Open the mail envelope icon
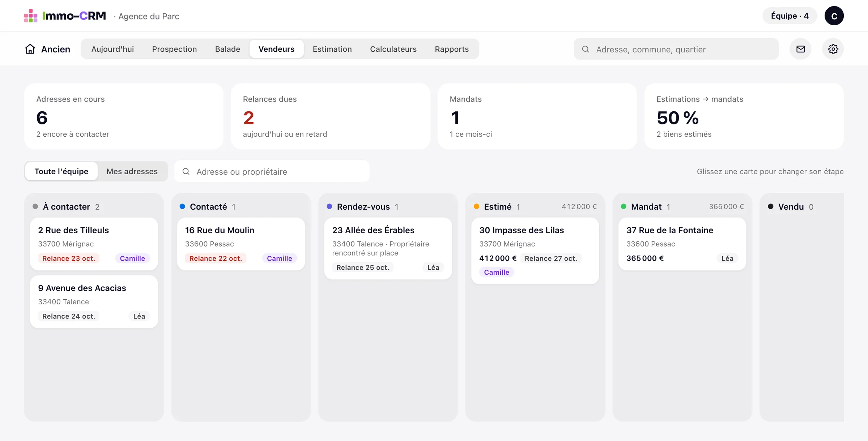The image size is (868, 441). coord(800,49)
